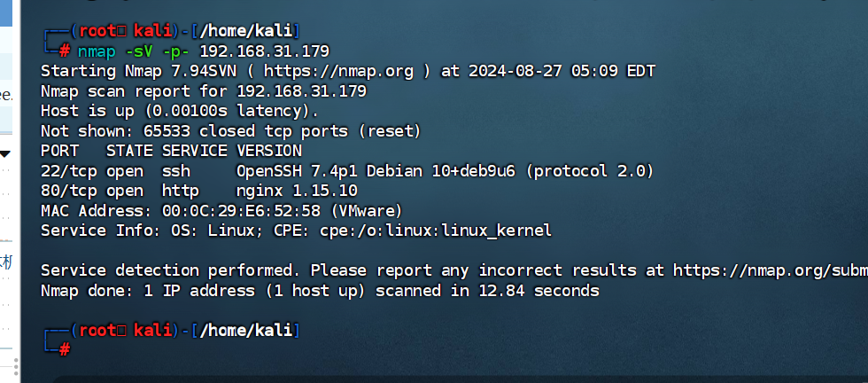Click the empty root prompt at the bottom
The width and height of the screenshot is (868, 383).
(80, 349)
